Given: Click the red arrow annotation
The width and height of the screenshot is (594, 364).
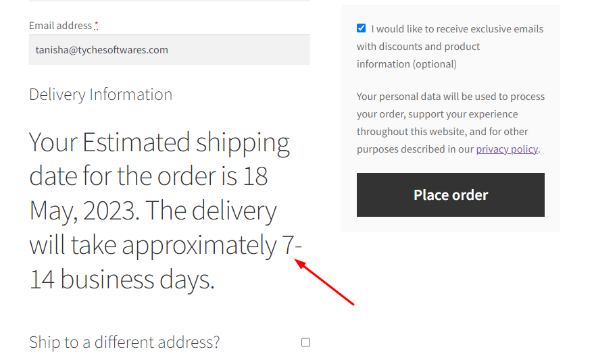Looking at the screenshot, I should click(324, 283).
